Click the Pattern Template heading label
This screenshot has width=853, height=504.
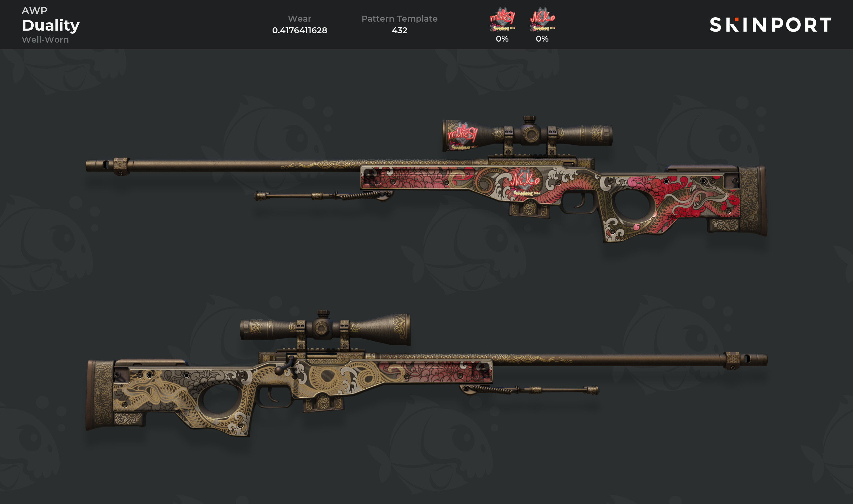[x=399, y=19]
